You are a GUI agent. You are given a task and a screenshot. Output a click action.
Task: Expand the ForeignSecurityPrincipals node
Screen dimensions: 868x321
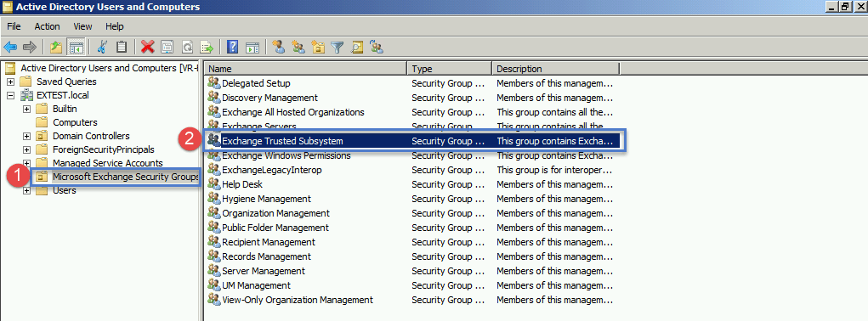point(26,149)
